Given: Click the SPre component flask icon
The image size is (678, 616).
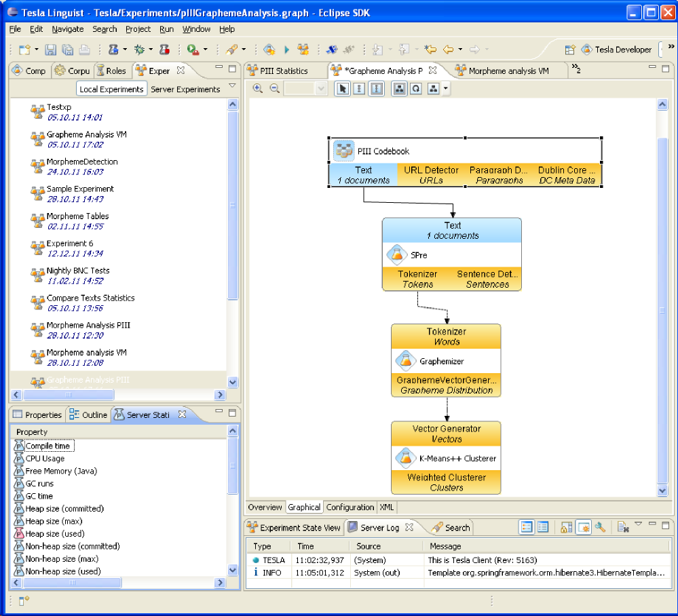Looking at the screenshot, I should point(396,256).
